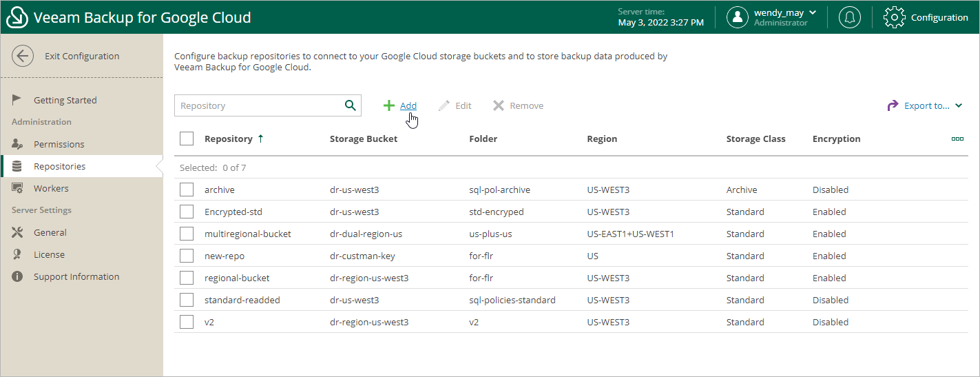Click the 'dr-dual-region-us' bucket cell
Screen dimensions: 980x377
tap(366, 234)
